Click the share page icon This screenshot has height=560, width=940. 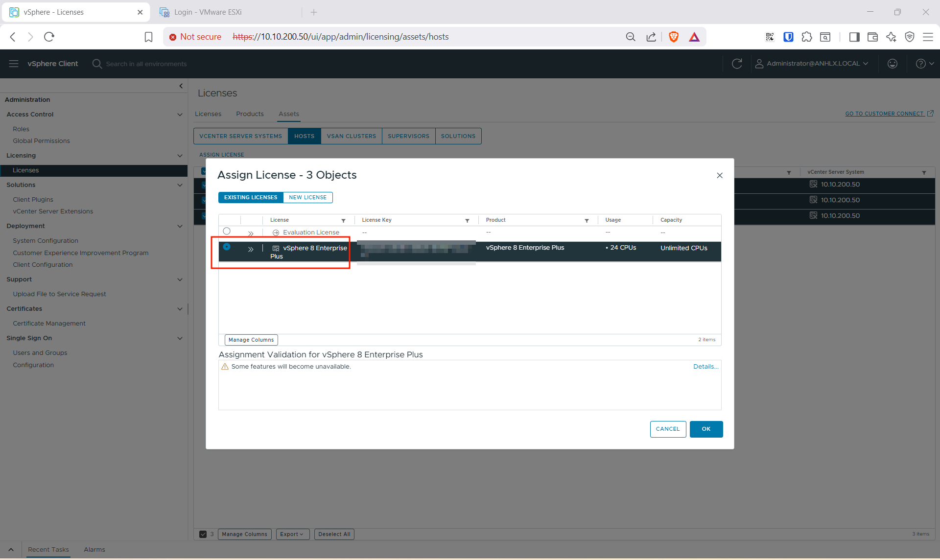(x=651, y=37)
